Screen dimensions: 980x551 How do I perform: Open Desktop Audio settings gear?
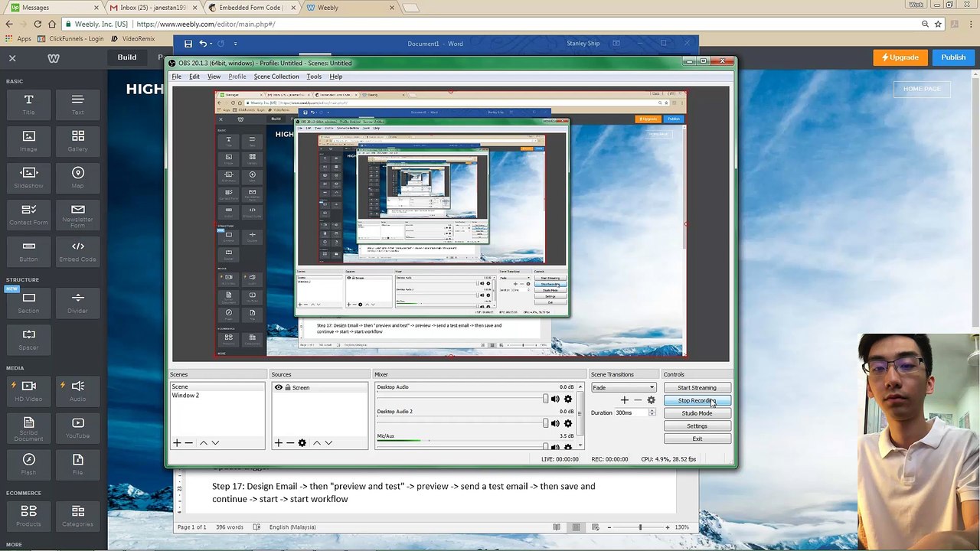(x=568, y=399)
